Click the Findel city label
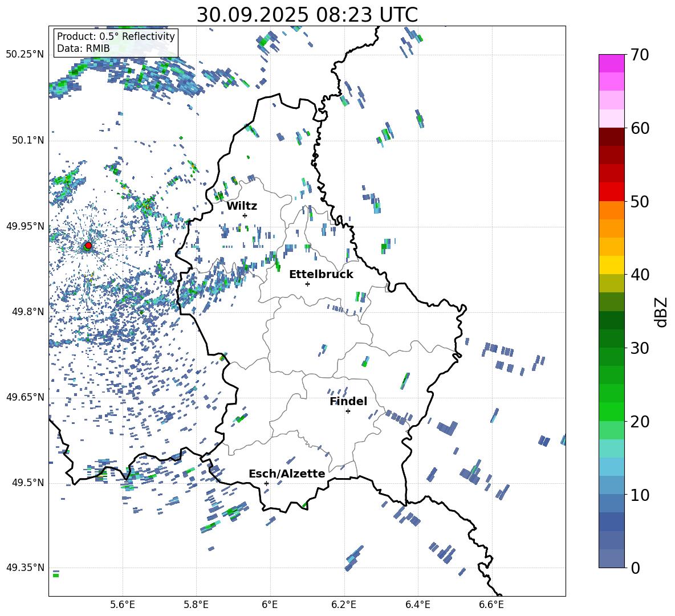 (348, 401)
